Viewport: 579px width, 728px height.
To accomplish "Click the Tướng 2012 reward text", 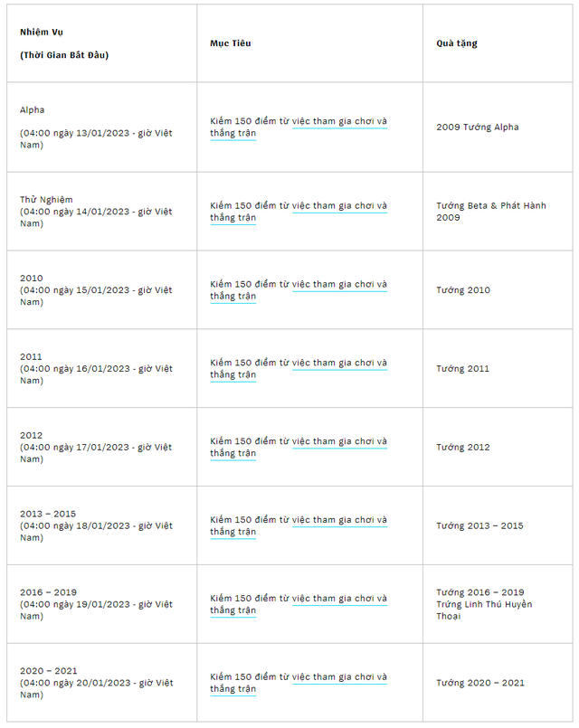I will click(463, 448).
